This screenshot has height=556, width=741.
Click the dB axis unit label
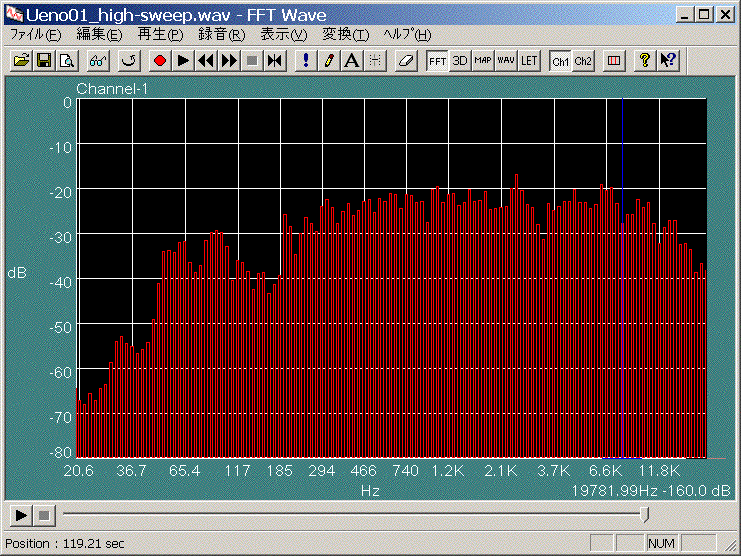[x=17, y=273]
